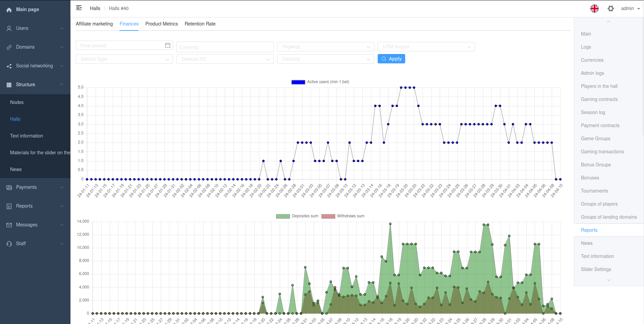The height and width of the screenshot is (324, 644).
Task: Click the Currency input field
Action: click(x=225, y=47)
